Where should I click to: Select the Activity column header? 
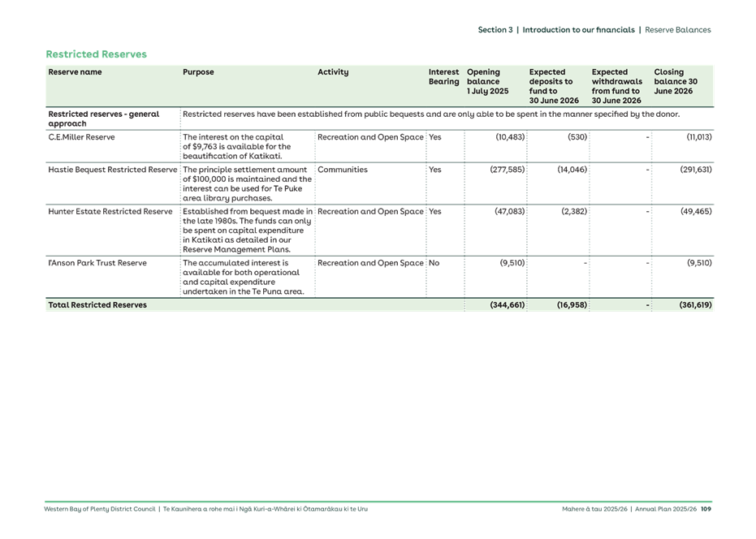click(x=333, y=71)
